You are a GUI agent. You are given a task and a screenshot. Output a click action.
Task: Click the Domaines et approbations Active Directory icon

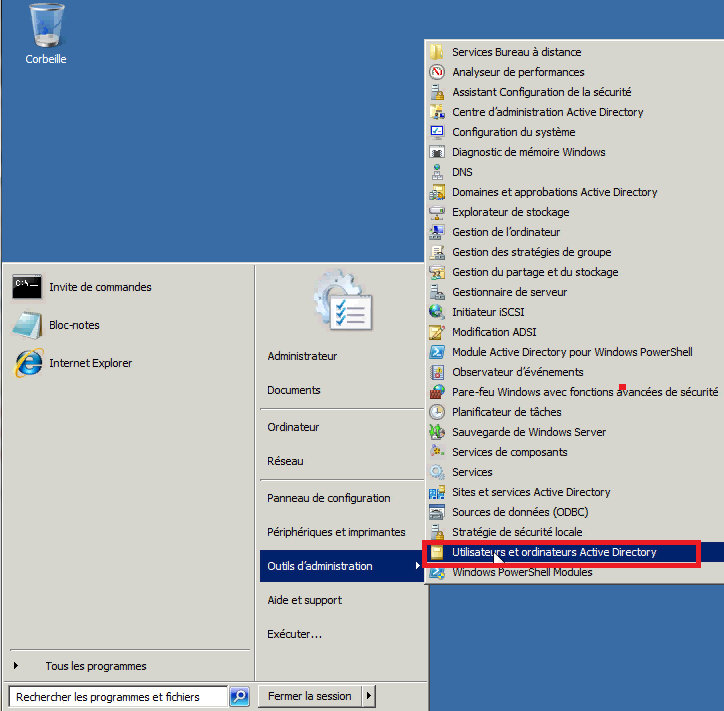[437, 192]
